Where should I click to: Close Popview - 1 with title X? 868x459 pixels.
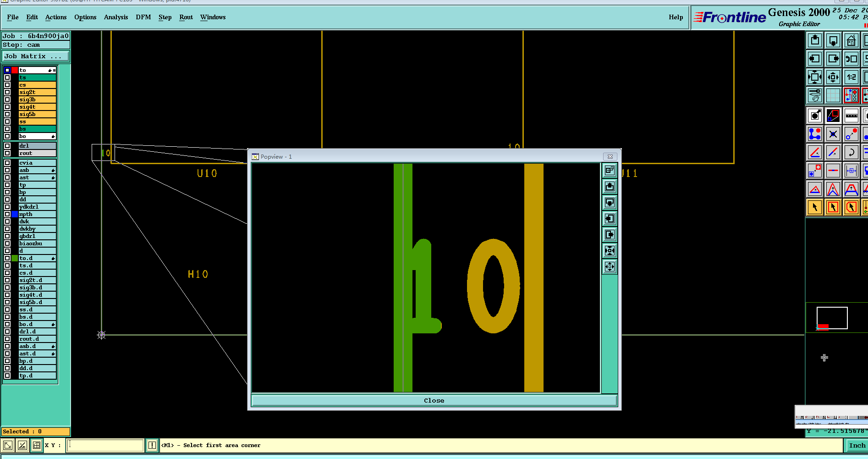click(x=610, y=157)
